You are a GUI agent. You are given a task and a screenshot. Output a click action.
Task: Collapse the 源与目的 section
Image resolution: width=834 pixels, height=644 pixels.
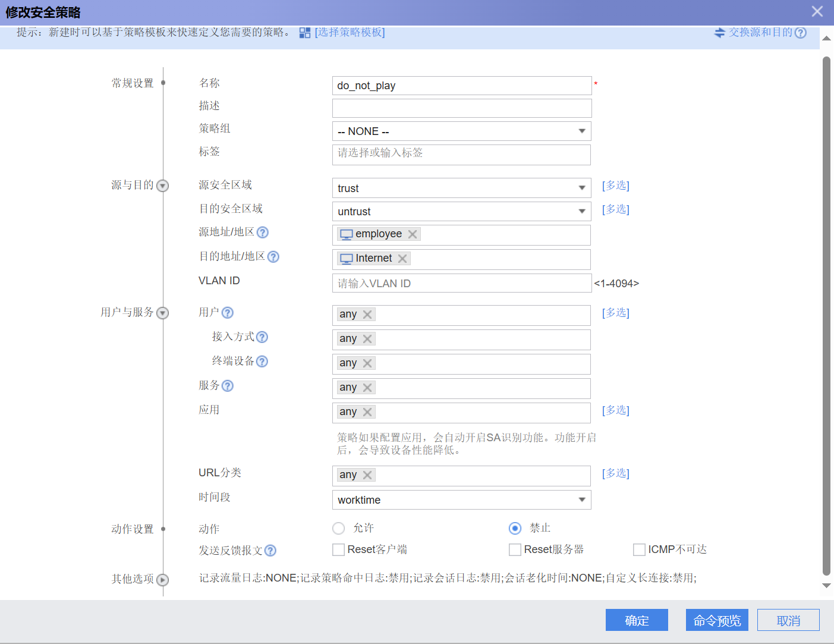click(x=163, y=186)
